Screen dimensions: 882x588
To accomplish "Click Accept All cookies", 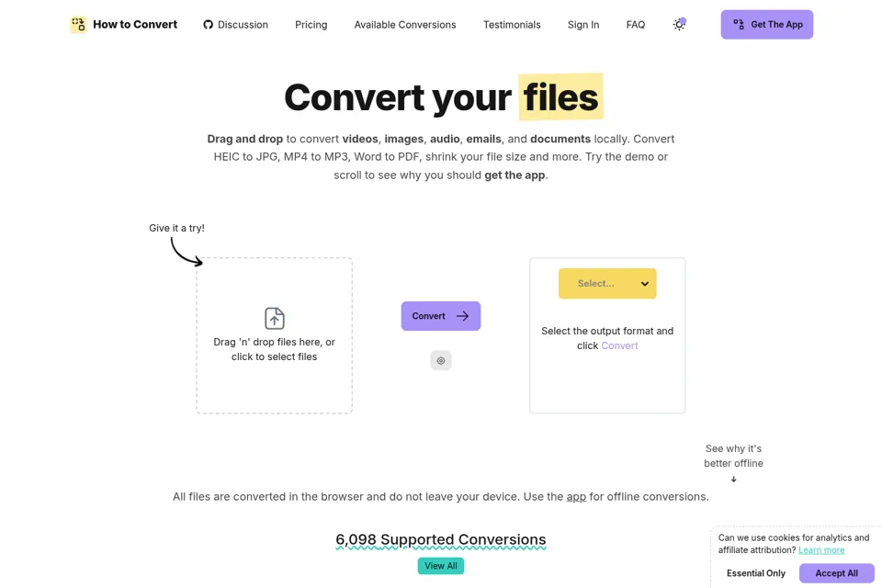I will point(836,573).
